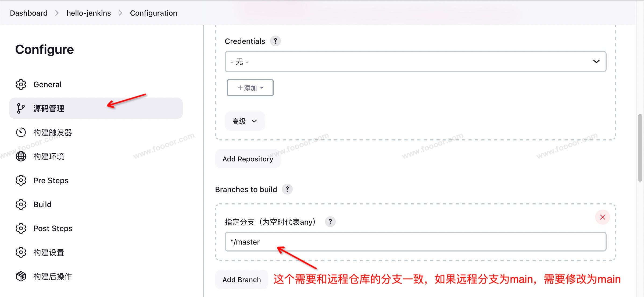Click the Add Repository button

[x=248, y=159]
